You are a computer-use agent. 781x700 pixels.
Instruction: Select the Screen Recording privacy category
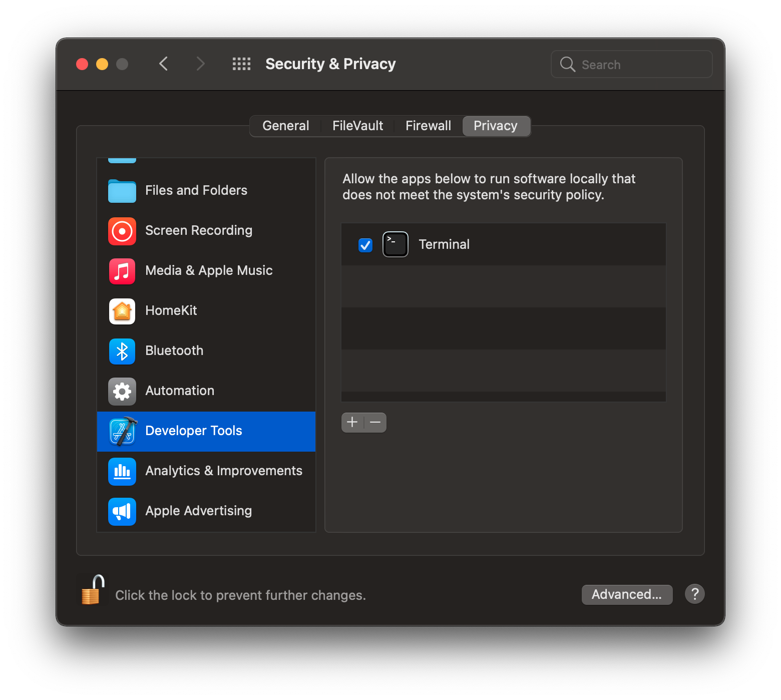click(x=199, y=230)
